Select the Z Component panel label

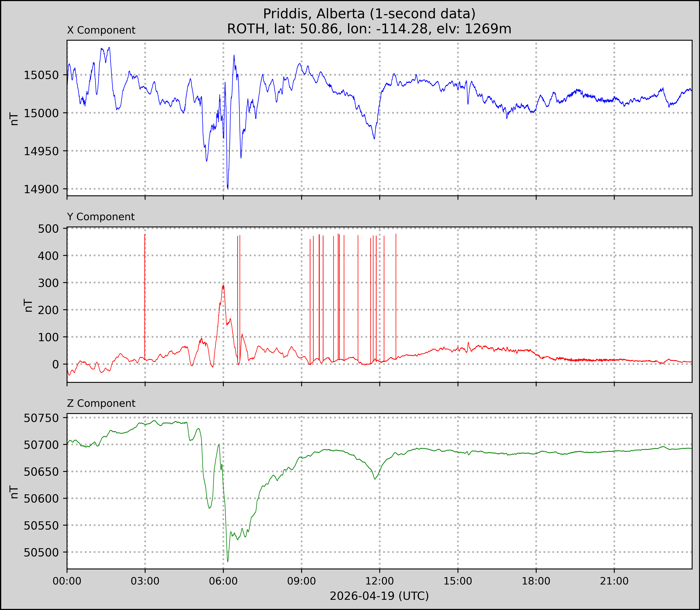pyautogui.click(x=101, y=403)
